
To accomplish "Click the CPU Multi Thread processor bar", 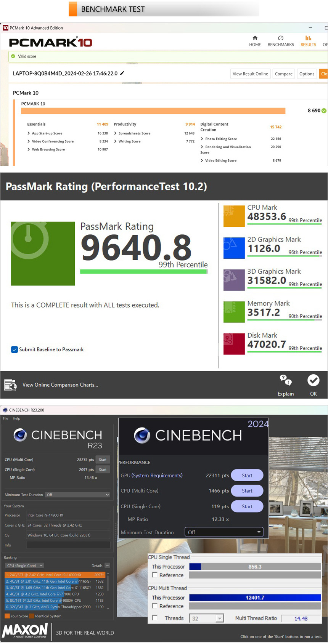I will click(255, 598).
